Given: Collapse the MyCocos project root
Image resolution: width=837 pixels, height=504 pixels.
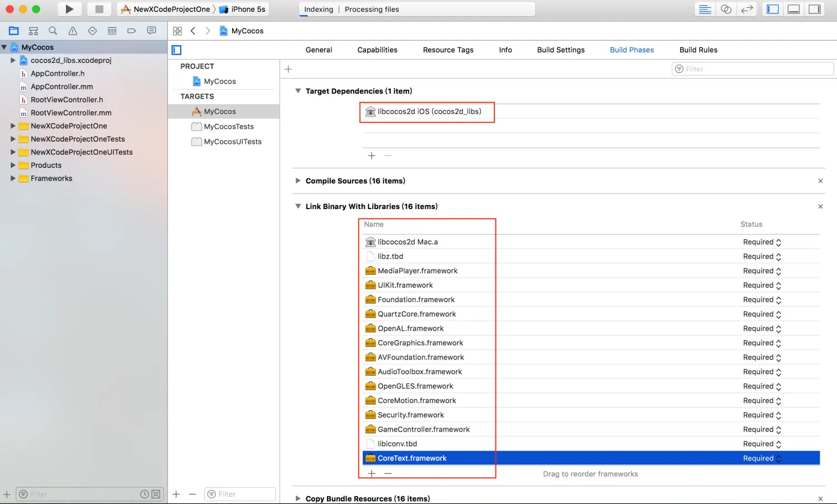Looking at the screenshot, I should [4, 47].
